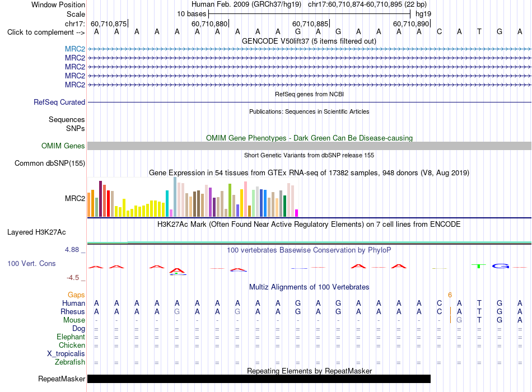Click the blue G in the PhyloP logo

[501, 266]
